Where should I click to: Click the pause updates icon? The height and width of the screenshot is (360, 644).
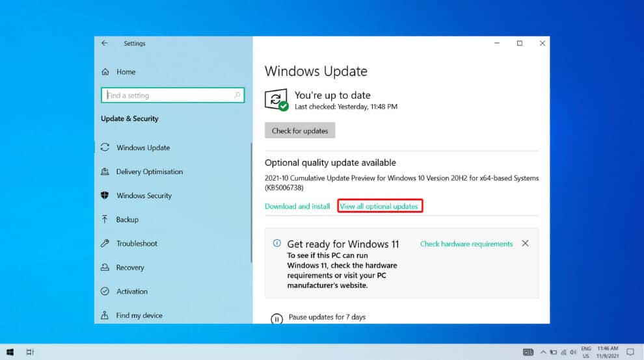[277, 318]
